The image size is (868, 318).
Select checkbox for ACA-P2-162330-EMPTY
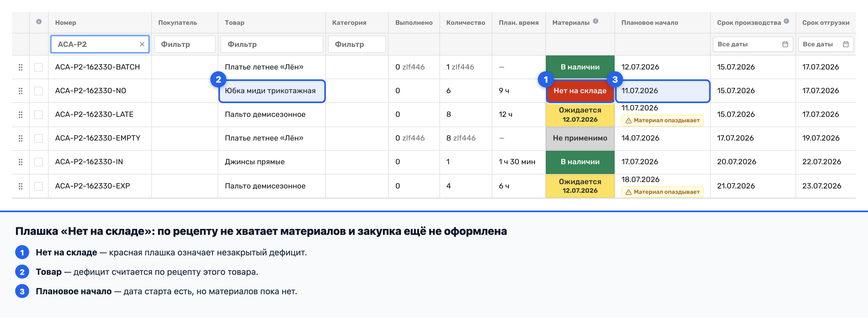click(38, 138)
